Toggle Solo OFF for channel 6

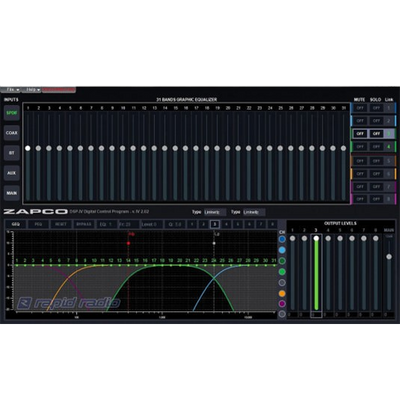pyautogui.click(x=376, y=174)
